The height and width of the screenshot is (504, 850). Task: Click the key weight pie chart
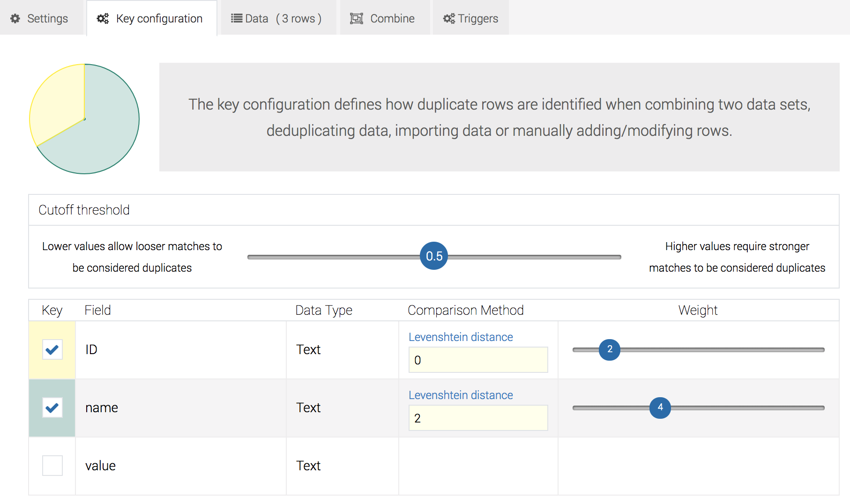pos(84,119)
